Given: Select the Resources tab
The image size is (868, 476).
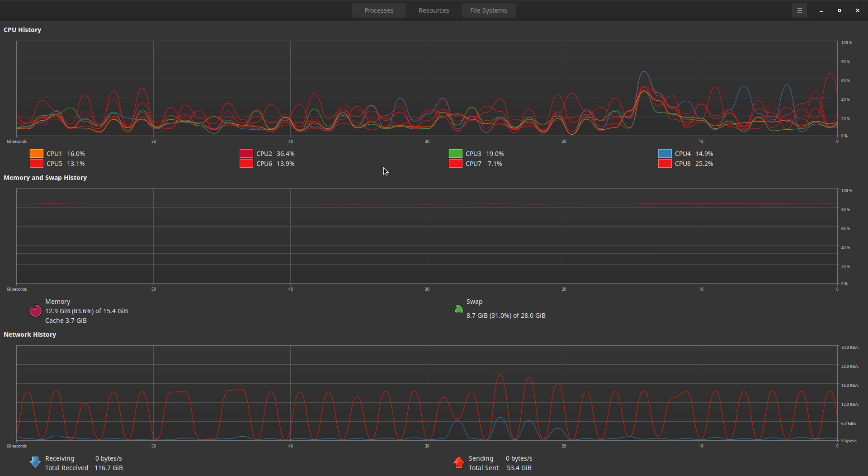Looking at the screenshot, I should click(434, 10).
